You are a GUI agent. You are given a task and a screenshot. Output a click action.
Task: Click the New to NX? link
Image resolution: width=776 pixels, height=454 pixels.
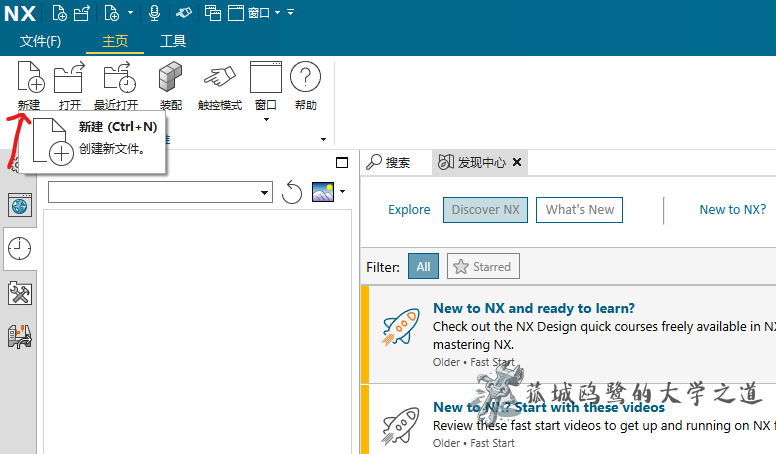tap(733, 210)
